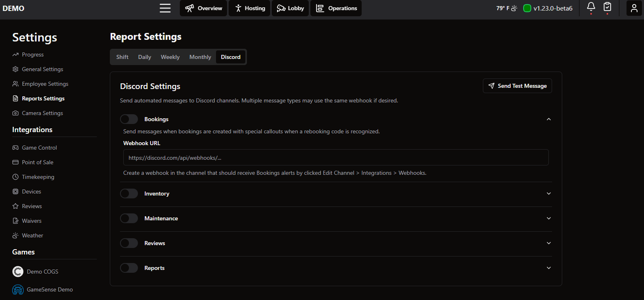Open the hamburger menu icon
The height and width of the screenshot is (300, 644).
pos(165,8)
